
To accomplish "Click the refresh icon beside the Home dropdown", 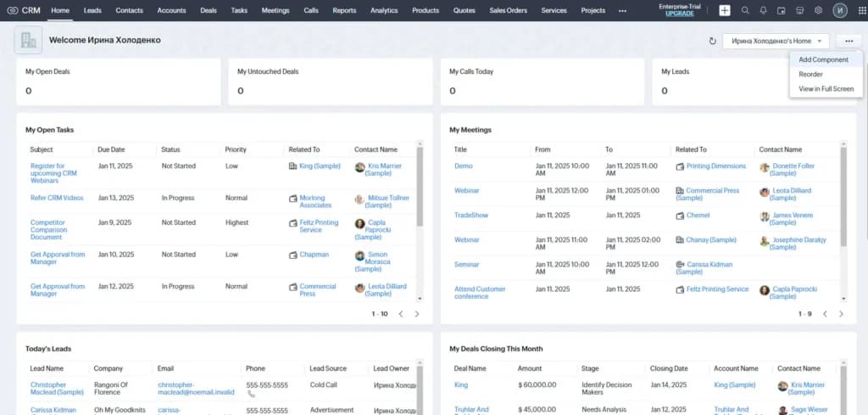I will 712,41.
